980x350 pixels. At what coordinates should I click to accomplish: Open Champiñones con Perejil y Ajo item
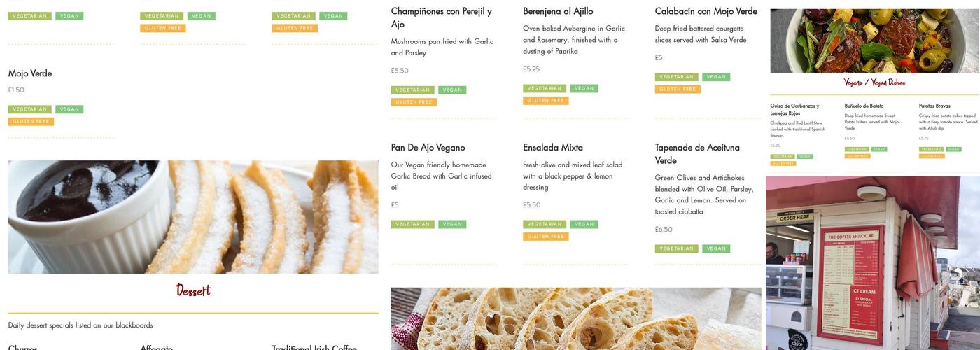441,17
